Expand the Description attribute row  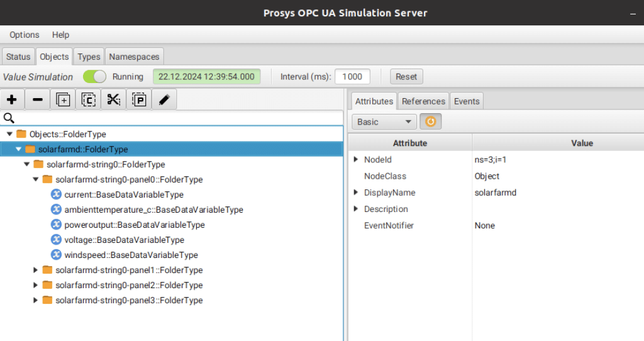point(356,209)
